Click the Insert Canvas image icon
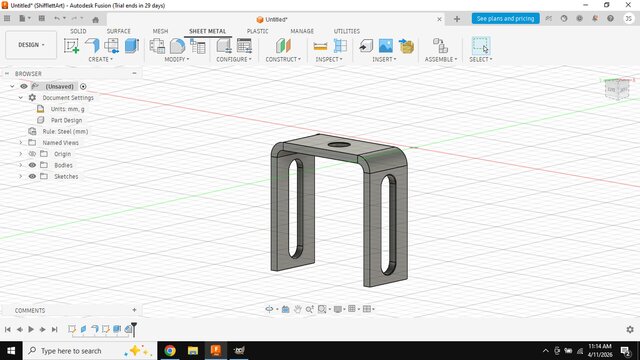The height and width of the screenshot is (360, 640). click(386, 46)
